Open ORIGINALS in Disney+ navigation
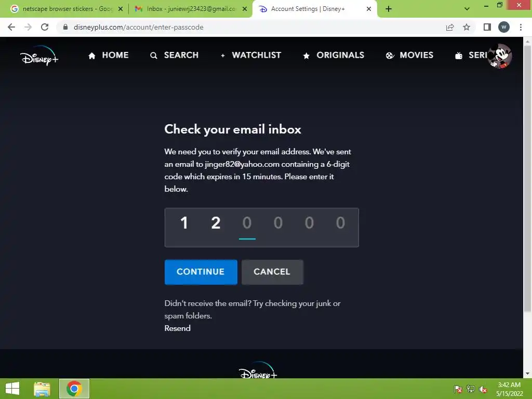The width and height of the screenshot is (532, 399). [334, 55]
